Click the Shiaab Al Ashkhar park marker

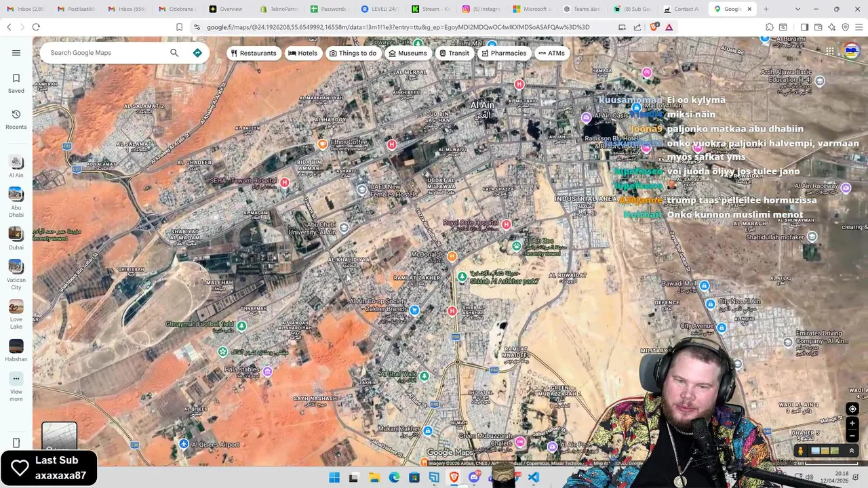(462, 277)
